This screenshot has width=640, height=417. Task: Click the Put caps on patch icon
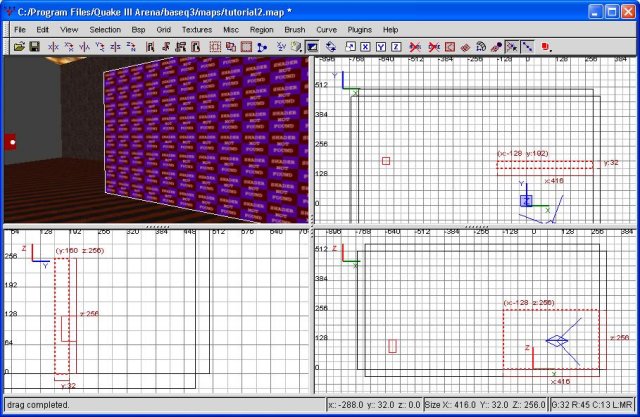[496, 47]
